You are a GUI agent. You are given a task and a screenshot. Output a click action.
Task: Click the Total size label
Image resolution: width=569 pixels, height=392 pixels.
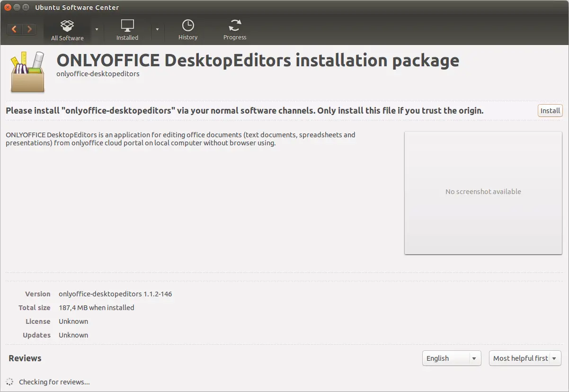(x=35, y=308)
